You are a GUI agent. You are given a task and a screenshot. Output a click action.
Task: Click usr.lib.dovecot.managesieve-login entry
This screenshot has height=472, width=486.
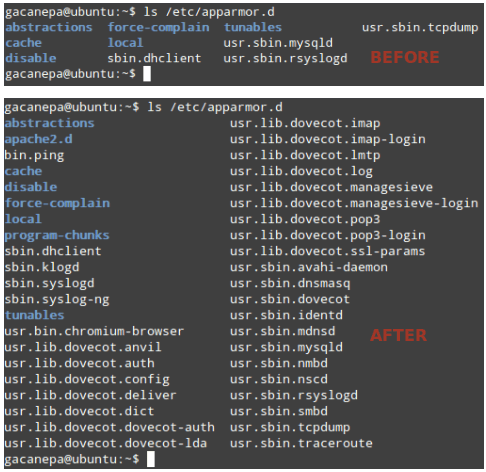coord(354,204)
